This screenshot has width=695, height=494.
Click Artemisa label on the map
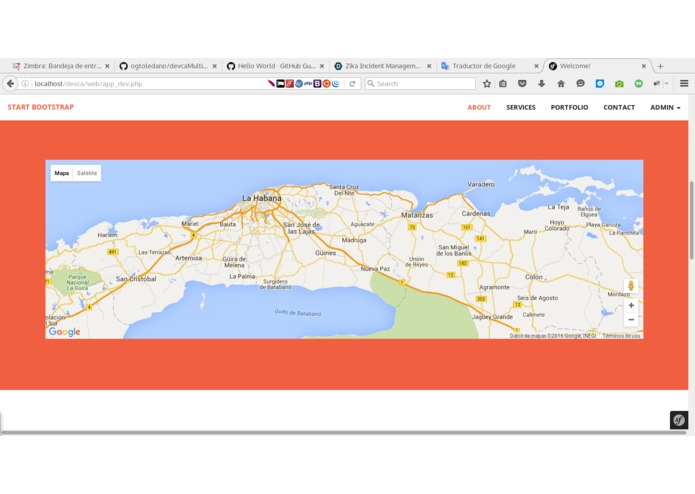pos(188,258)
